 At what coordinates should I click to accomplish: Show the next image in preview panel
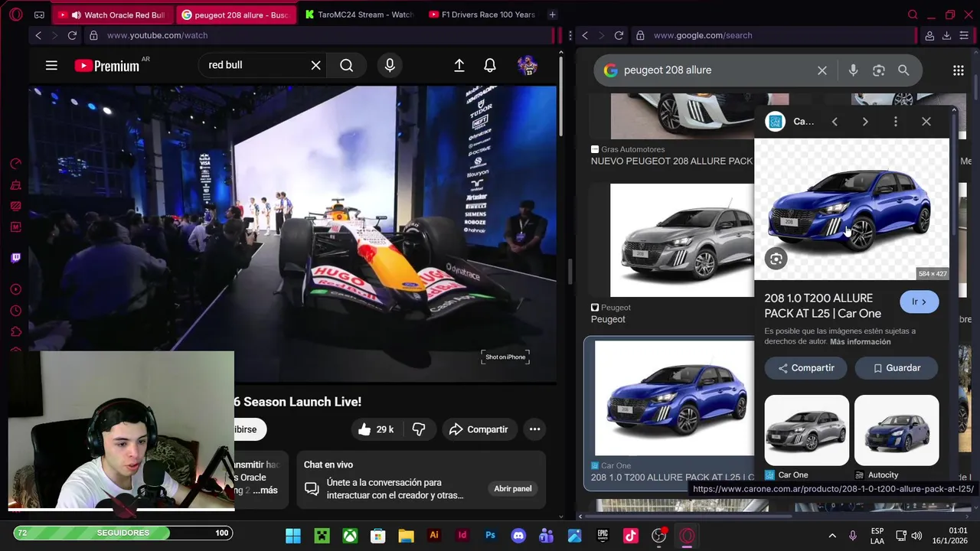click(865, 122)
